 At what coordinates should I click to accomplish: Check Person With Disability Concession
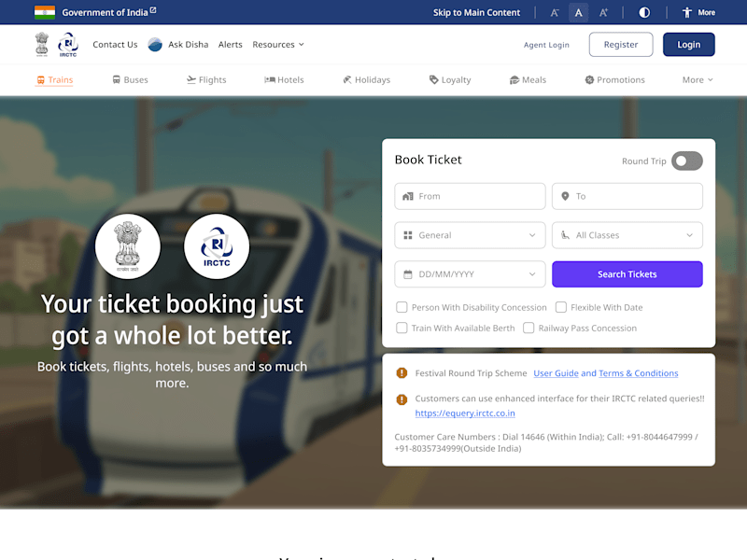pos(402,307)
